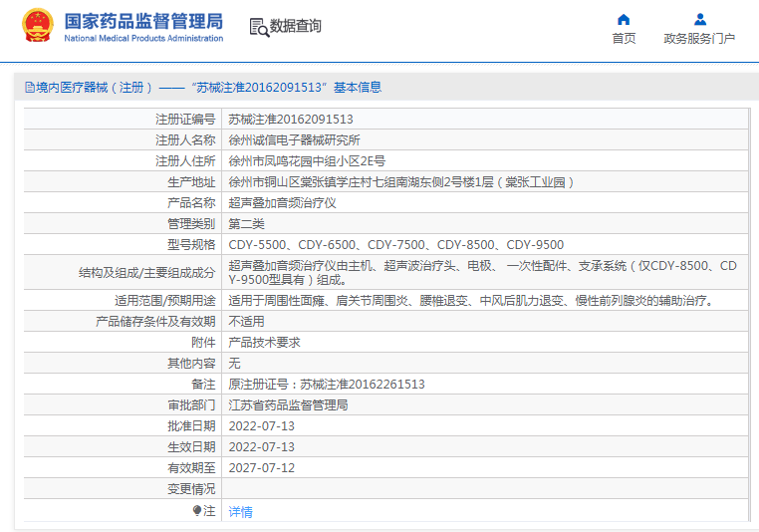Select registration number 苏械注准20162091513 value
Image resolution: width=759 pixels, height=532 pixels.
click(291, 120)
